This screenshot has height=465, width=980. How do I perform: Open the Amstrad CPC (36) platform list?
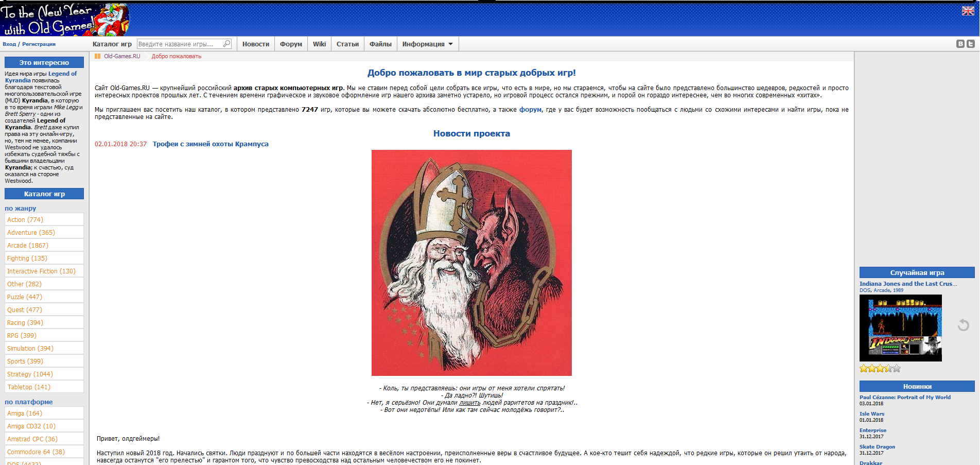click(44, 439)
